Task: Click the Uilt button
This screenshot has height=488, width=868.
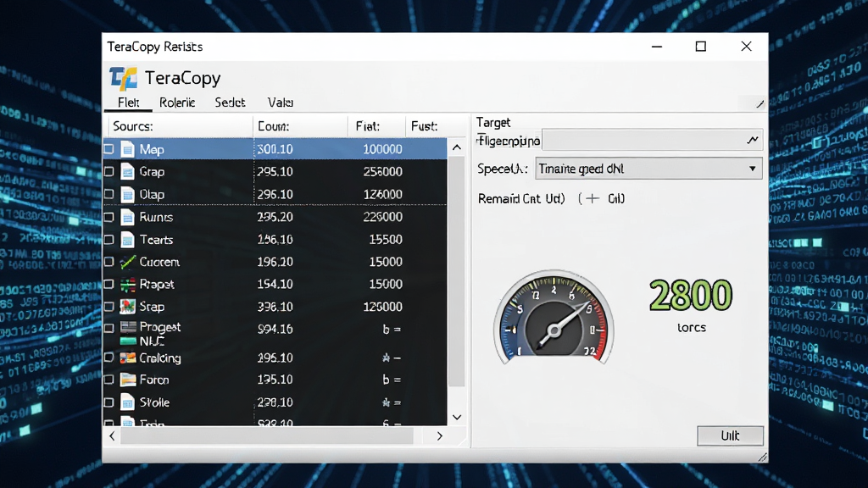Action: 730,436
